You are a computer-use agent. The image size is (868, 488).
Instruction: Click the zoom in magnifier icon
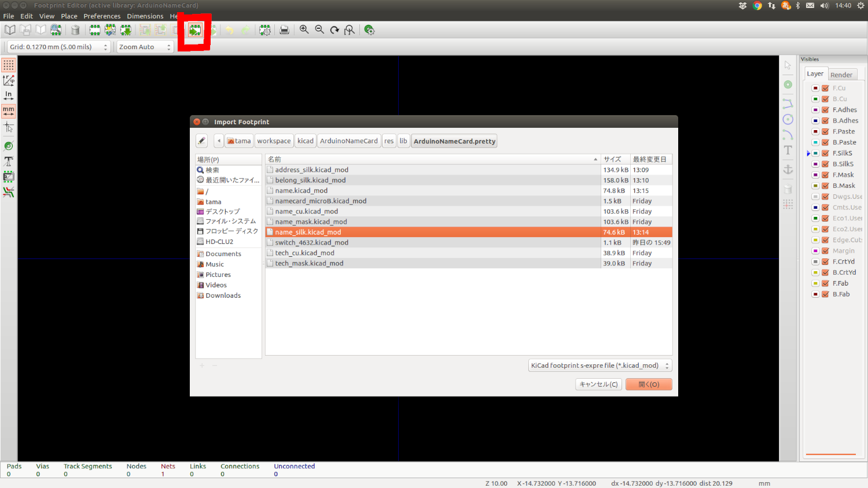[x=304, y=30]
